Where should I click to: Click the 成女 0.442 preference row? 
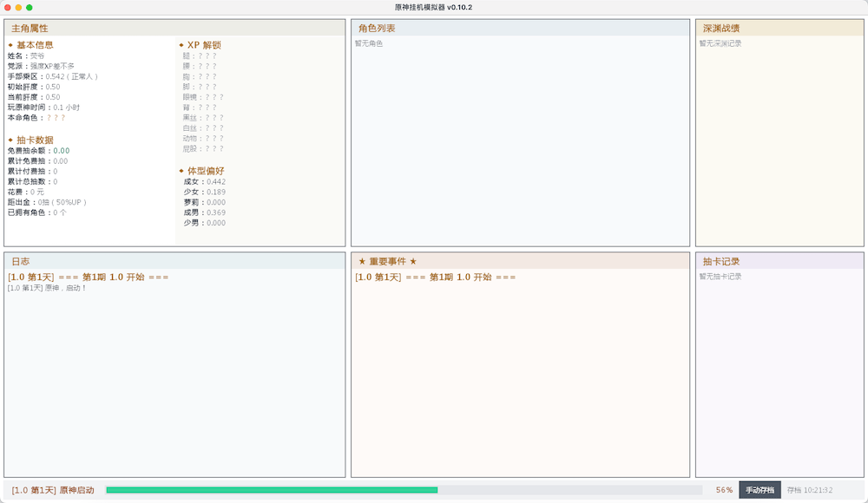pyautogui.click(x=204, y=181)
